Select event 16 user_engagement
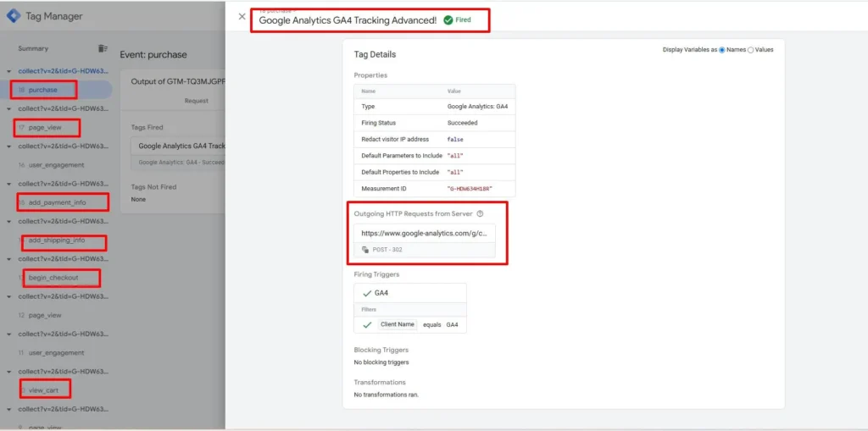The image size is (868, 431). point(56,165)
